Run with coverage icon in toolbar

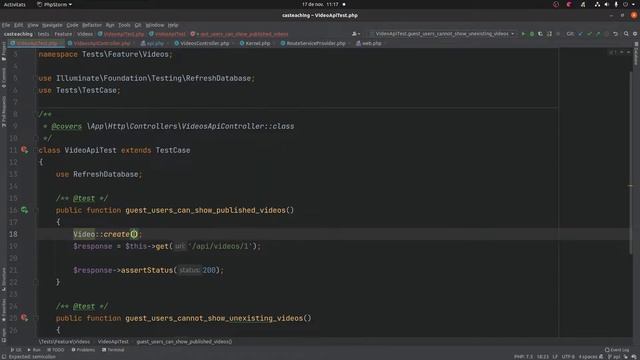pos(540,34)
